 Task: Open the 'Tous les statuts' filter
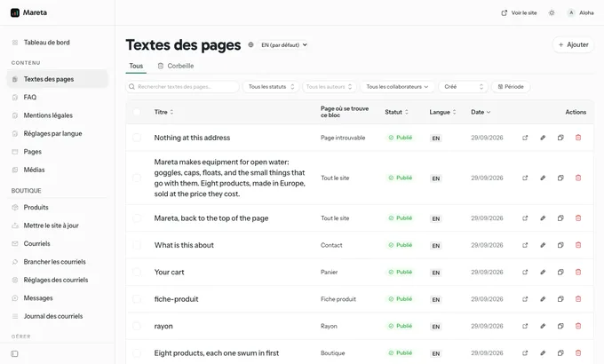point(271,87)
